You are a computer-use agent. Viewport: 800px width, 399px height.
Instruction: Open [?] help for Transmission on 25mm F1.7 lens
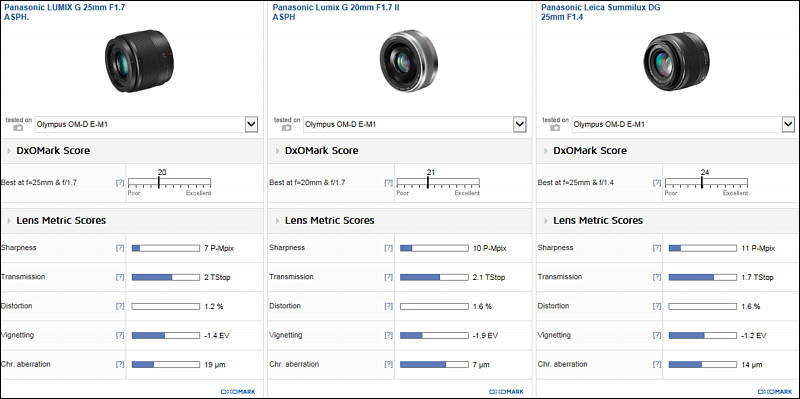pos(120,277)
